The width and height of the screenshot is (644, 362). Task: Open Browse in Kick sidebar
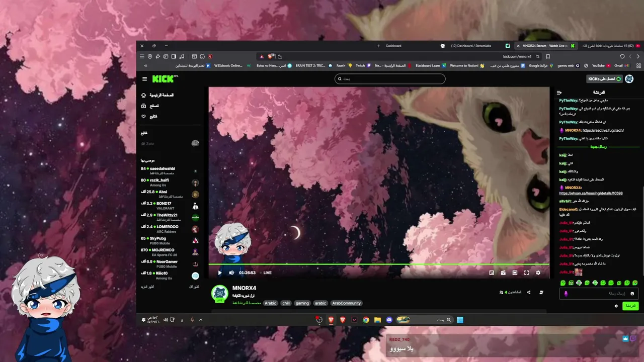coord(150,106)
